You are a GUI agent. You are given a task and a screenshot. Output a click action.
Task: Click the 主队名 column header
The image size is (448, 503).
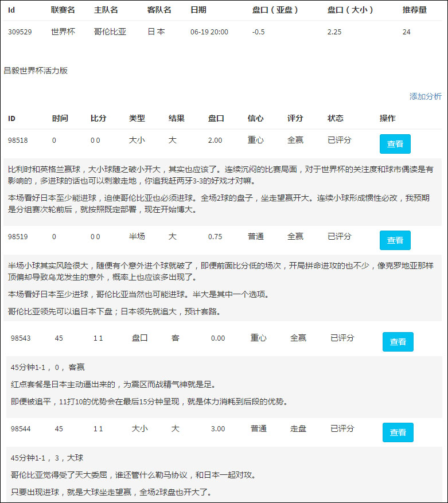coord(106,10)
